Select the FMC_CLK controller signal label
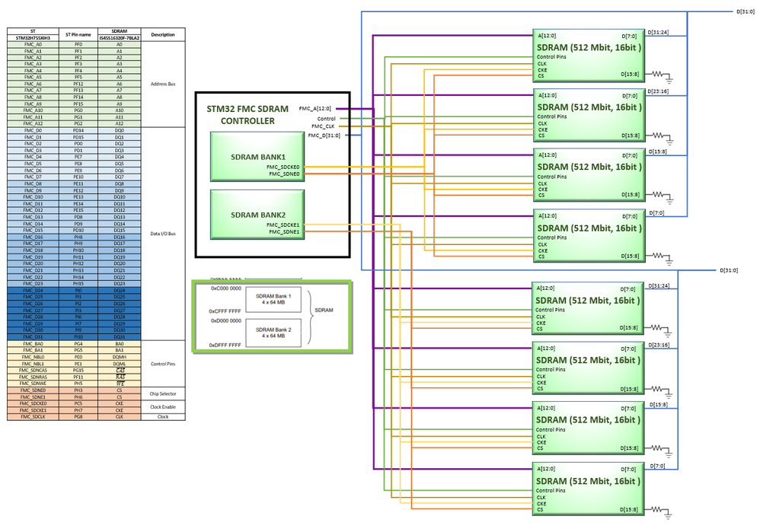 (323, 126)
